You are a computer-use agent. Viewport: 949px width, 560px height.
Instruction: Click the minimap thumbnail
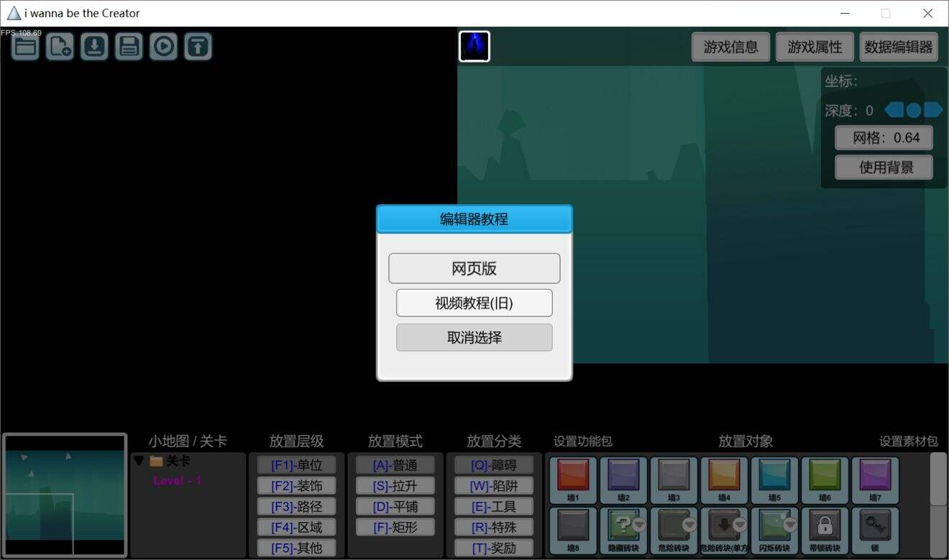[x=65, y=496]
